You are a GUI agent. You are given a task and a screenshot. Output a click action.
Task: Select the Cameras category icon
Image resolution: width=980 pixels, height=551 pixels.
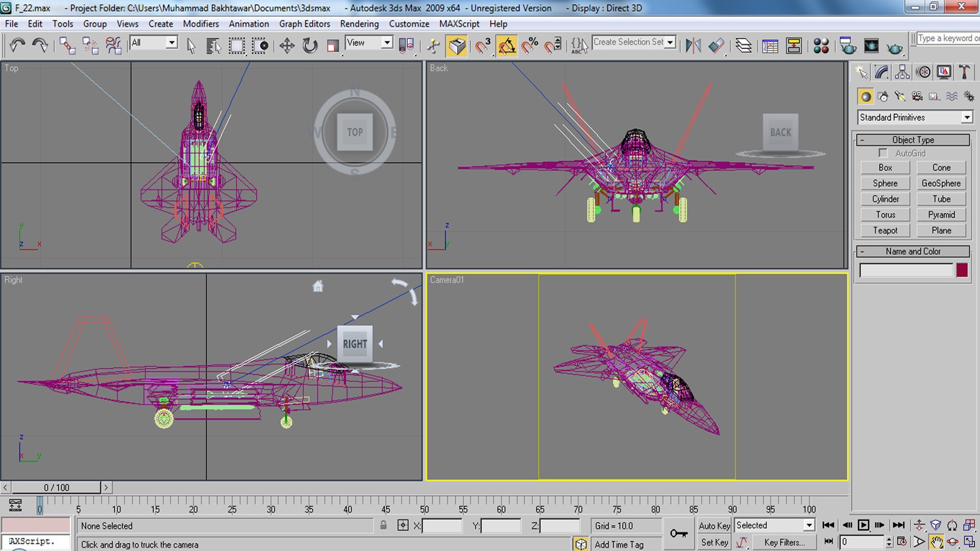coord(917,96)
